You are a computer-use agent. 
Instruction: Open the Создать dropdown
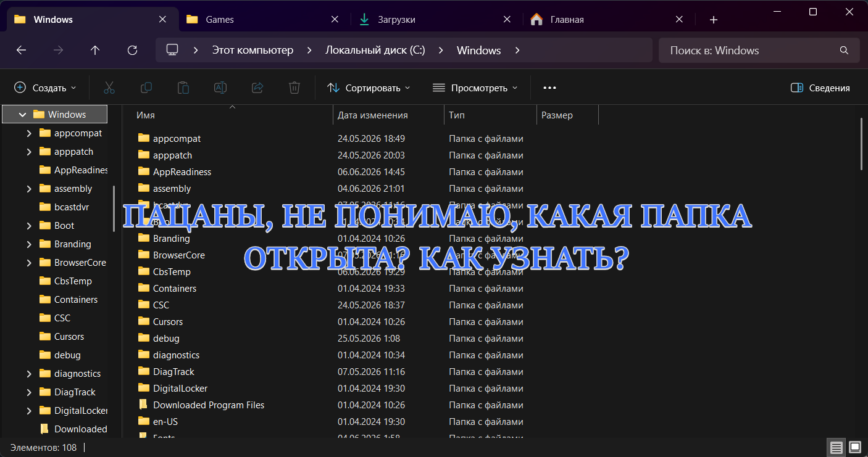coord(45,88)
